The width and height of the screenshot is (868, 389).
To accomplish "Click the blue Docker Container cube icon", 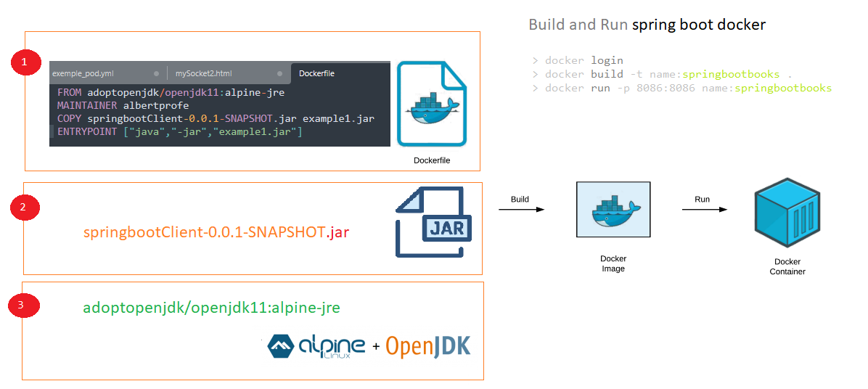I will pyautogui.click(x=787, y=213).
